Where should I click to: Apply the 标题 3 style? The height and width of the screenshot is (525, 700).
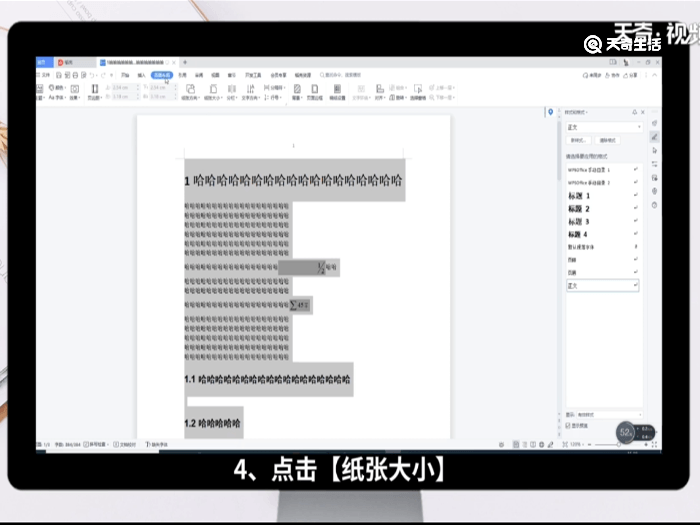[x=603, y=221]
